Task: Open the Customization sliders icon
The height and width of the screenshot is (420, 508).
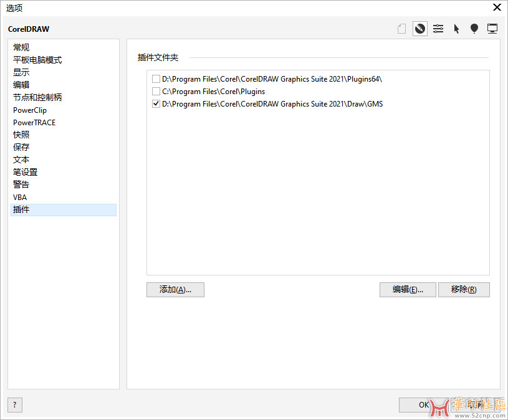Action: [x=438, y=29]
